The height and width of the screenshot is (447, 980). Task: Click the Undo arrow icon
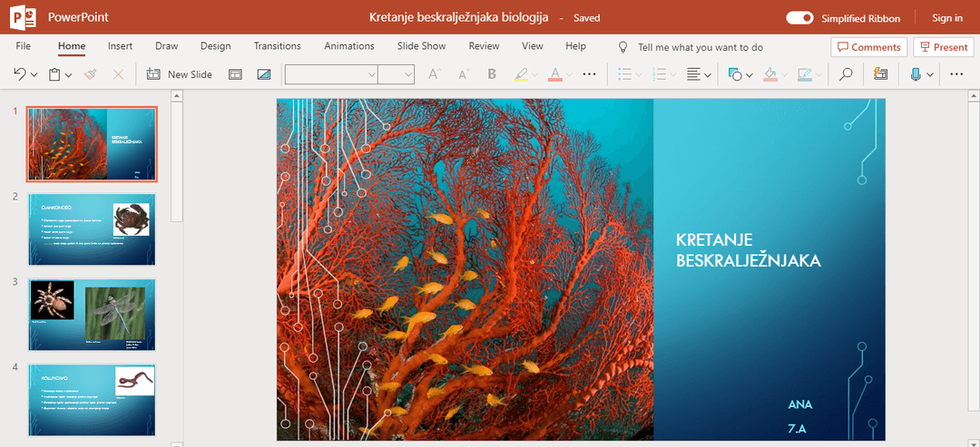coord(19,74)
